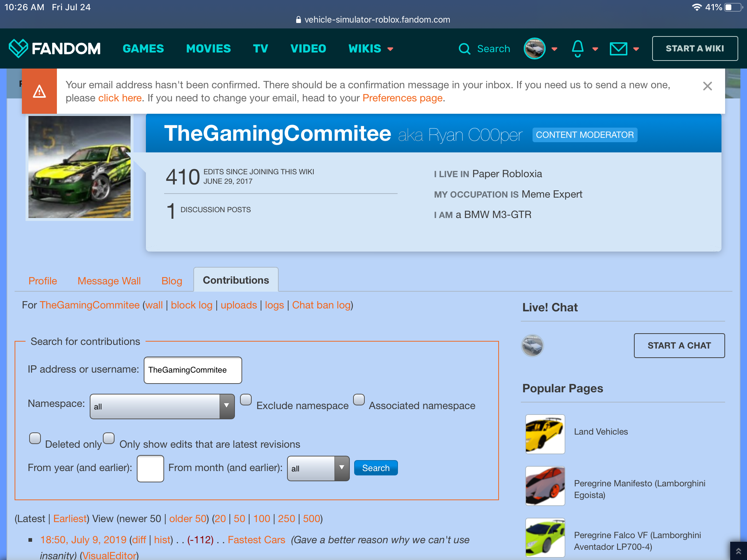The height and width of the screenshot is (560, 747).
Task: Open the Land Vehicles thumbnail
Action: [x=545, y=434]
